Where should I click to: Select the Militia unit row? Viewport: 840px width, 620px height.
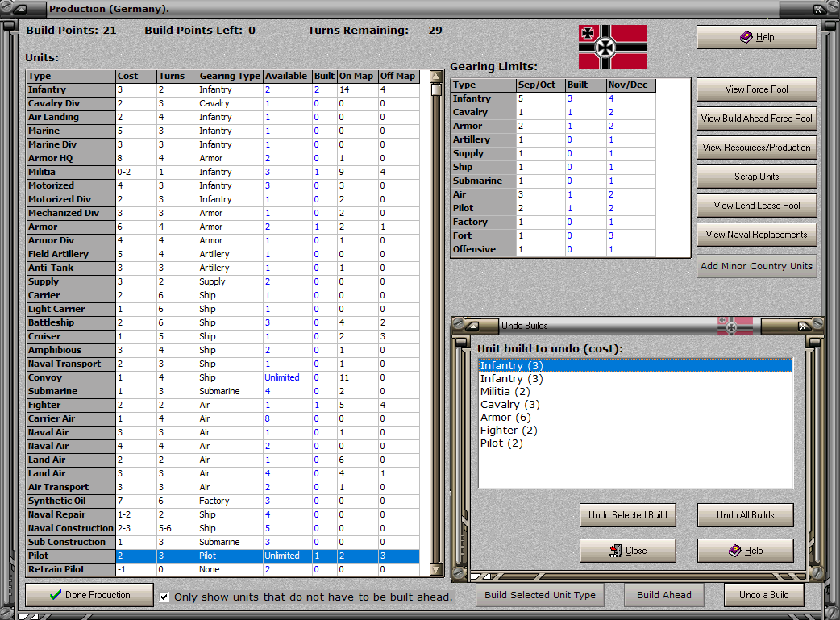pos(222,172)
